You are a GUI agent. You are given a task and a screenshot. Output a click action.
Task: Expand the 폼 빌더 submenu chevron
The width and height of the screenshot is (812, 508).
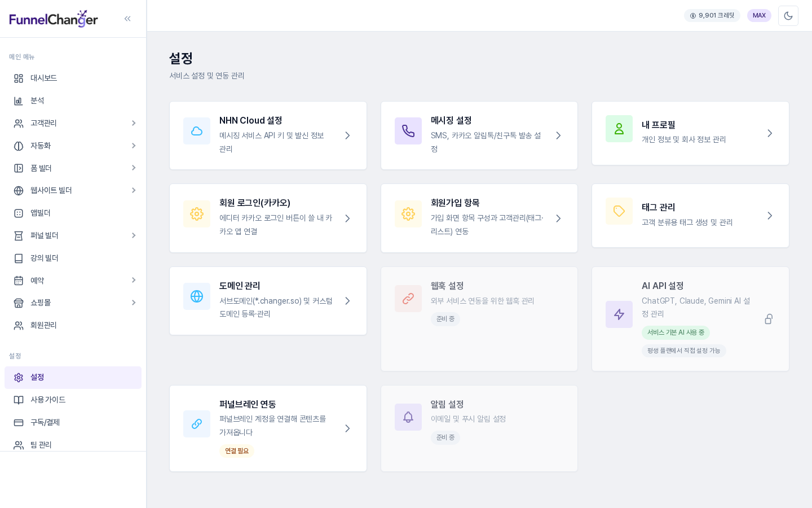tap(134, 168)
